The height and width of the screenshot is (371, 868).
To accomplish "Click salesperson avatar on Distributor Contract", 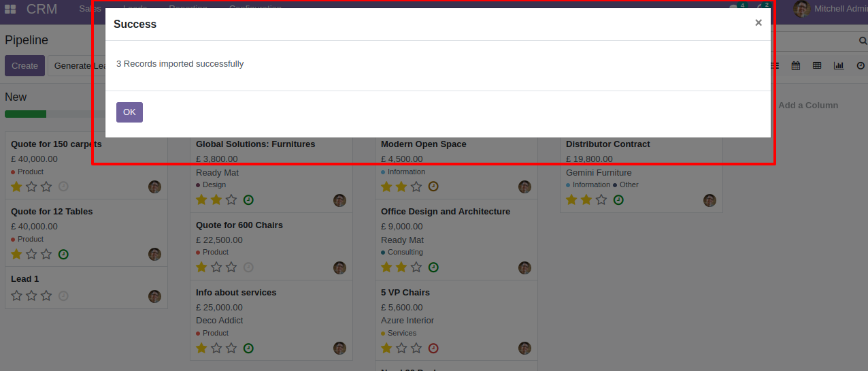I will [x=710, y=200].
